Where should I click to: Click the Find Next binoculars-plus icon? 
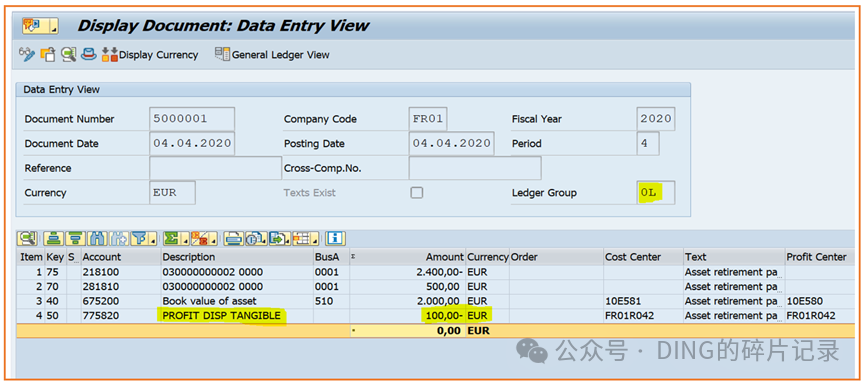119,238
